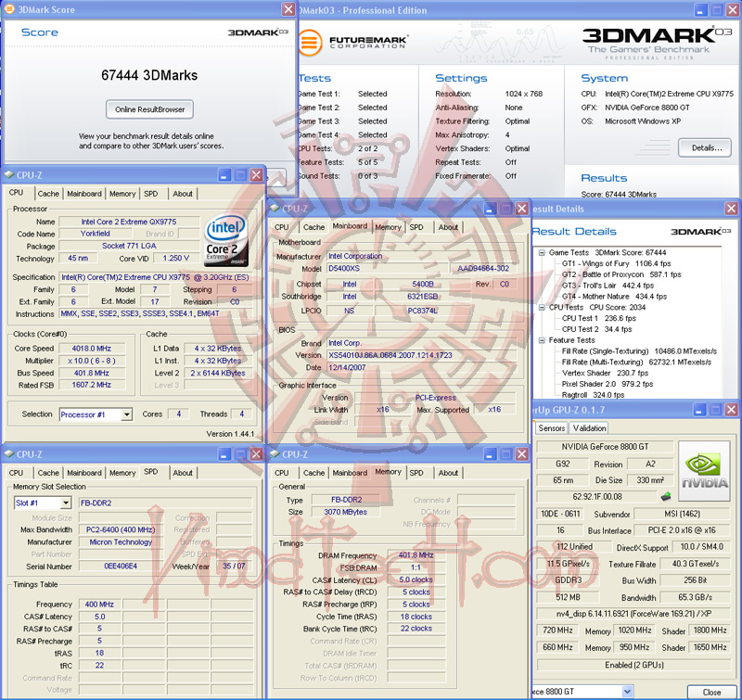Click the Close button in GPU-Z

point(711,692)
